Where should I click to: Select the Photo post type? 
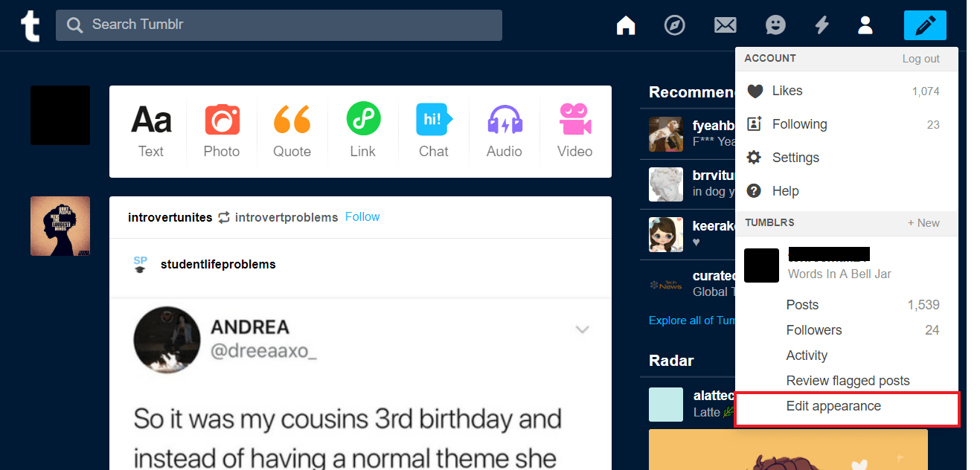[x=221, y=130]
